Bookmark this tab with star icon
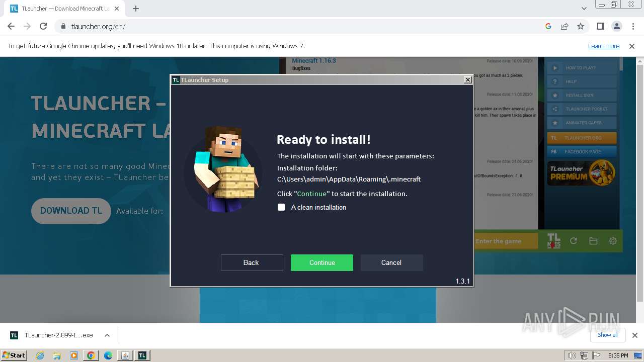 click(581, 26)
